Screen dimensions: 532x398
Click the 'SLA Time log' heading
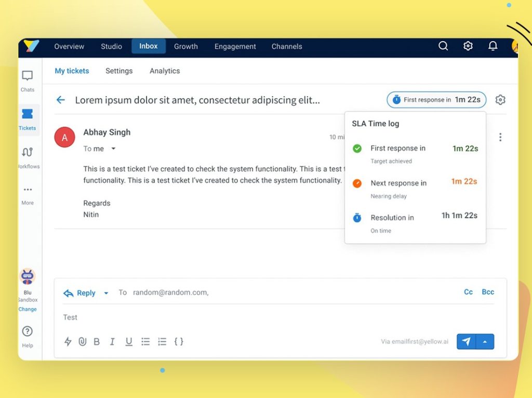click(375, 124)
